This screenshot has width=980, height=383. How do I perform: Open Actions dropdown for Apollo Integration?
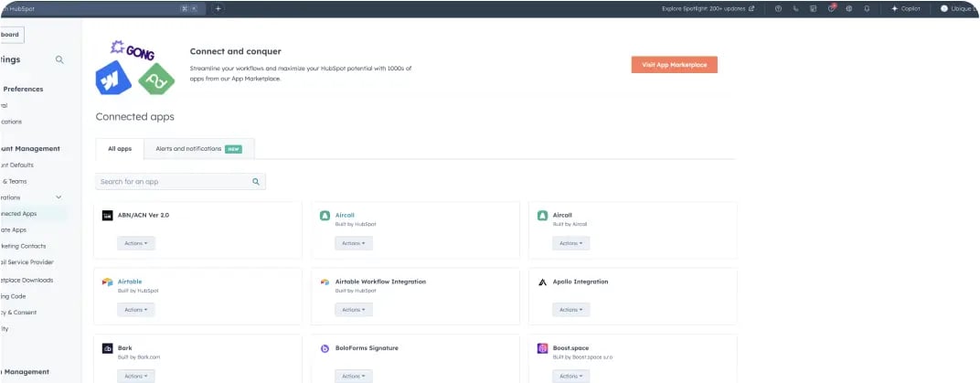(x=570, y=310)
